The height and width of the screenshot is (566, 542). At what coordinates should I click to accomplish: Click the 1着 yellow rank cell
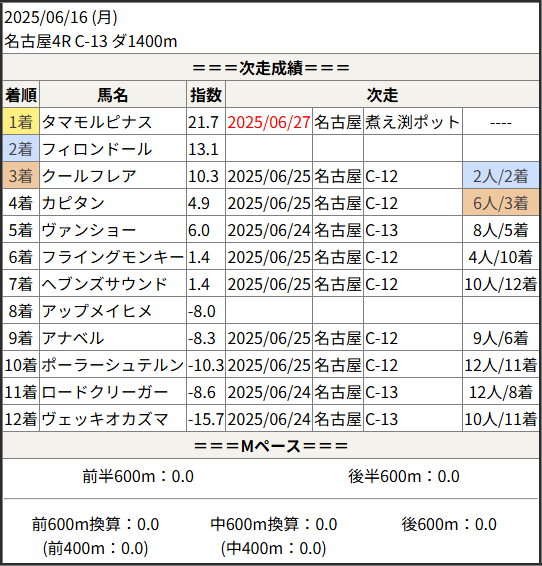(x=21, y=122)
